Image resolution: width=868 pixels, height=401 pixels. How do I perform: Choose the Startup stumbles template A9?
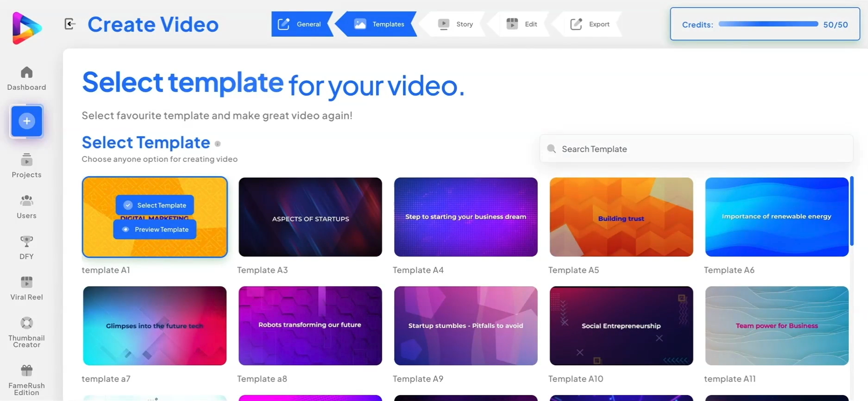click(x=466, y=325)
